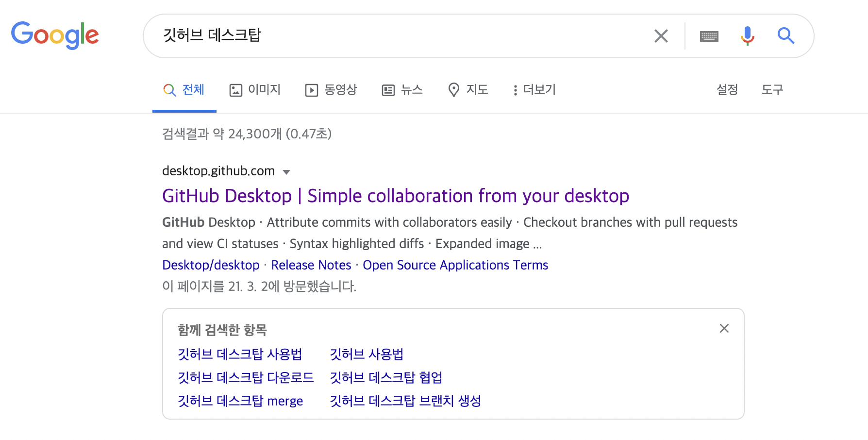The width and height of the screenshot is (868, 440).
Task: Open the 뉴스 tab
Action: coord(402,90)
